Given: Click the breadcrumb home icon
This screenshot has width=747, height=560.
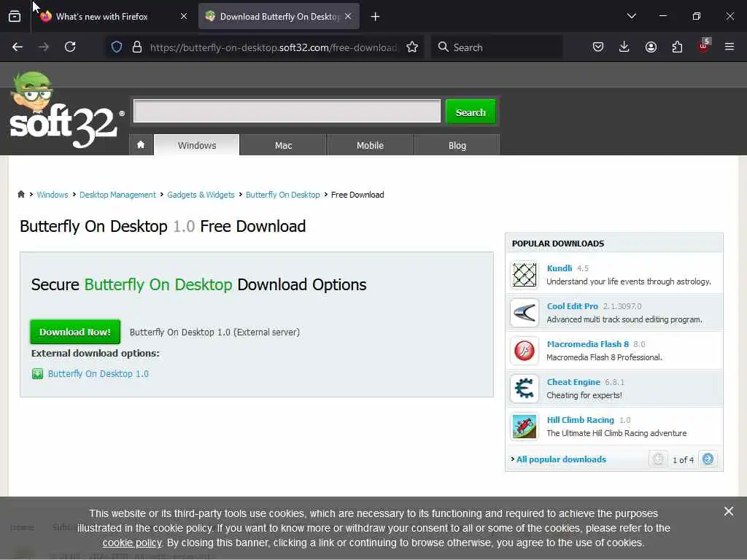Looking at the screenshot, I should click(21, 194).
